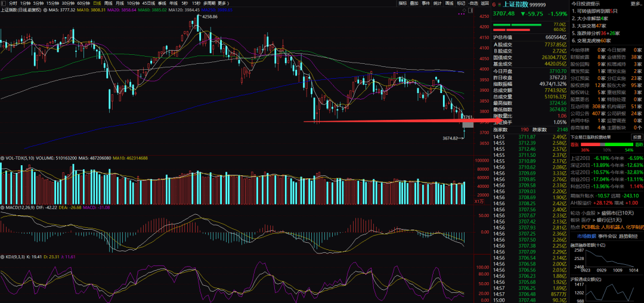Click the MA250 moving average label

(x=217, y=10)
